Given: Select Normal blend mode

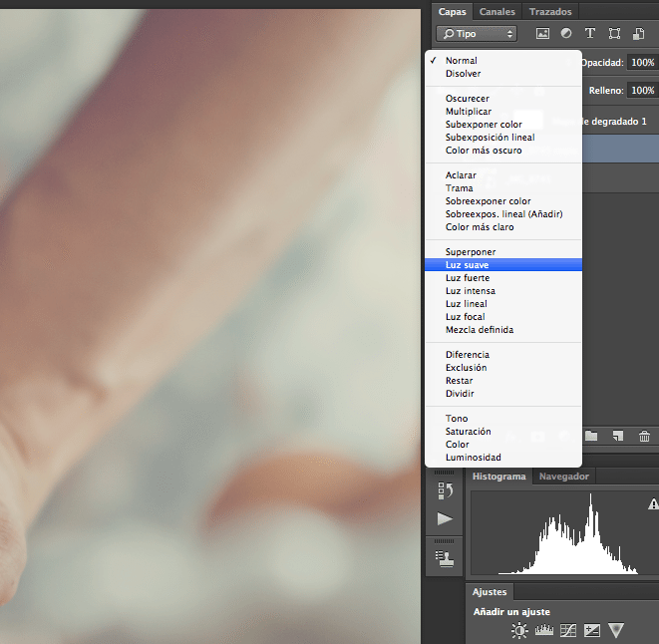Looking at the screenshot, I should tap(503, 61).
